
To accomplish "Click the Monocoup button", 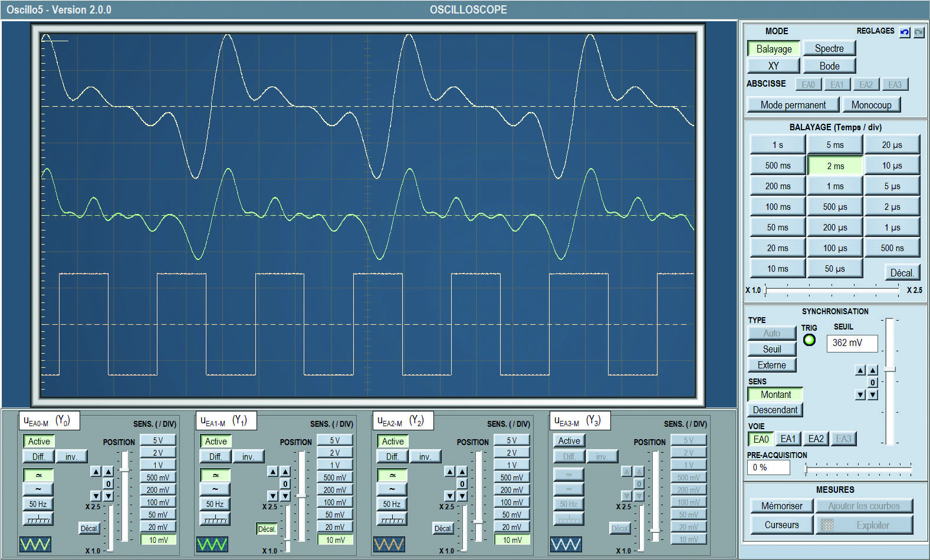I will tap(871, 105).
